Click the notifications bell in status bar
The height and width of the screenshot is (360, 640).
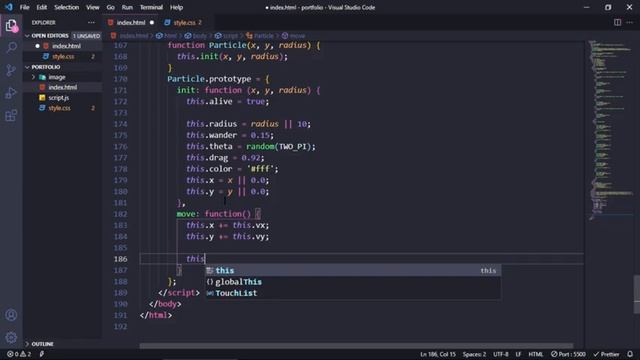pyautogui.click(x=630, y=354)
